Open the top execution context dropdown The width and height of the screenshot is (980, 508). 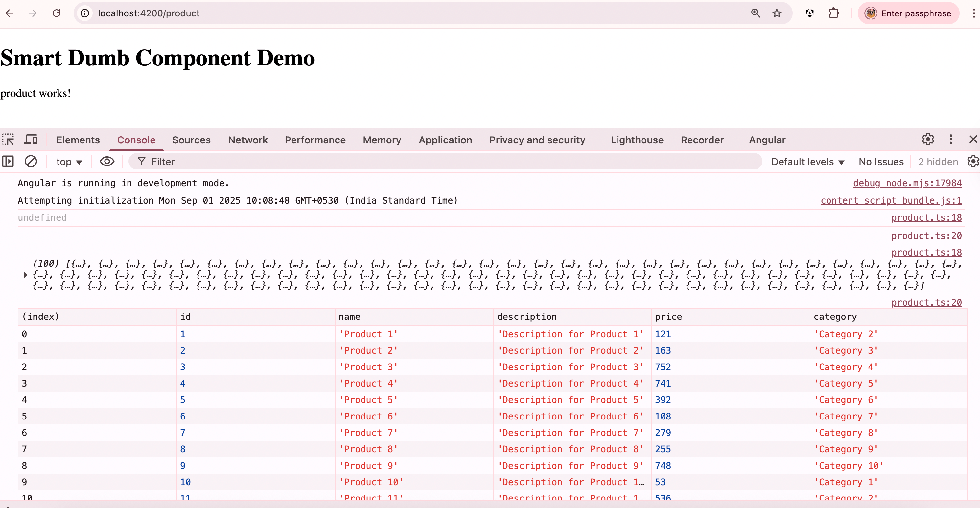[x=68, y=162]
